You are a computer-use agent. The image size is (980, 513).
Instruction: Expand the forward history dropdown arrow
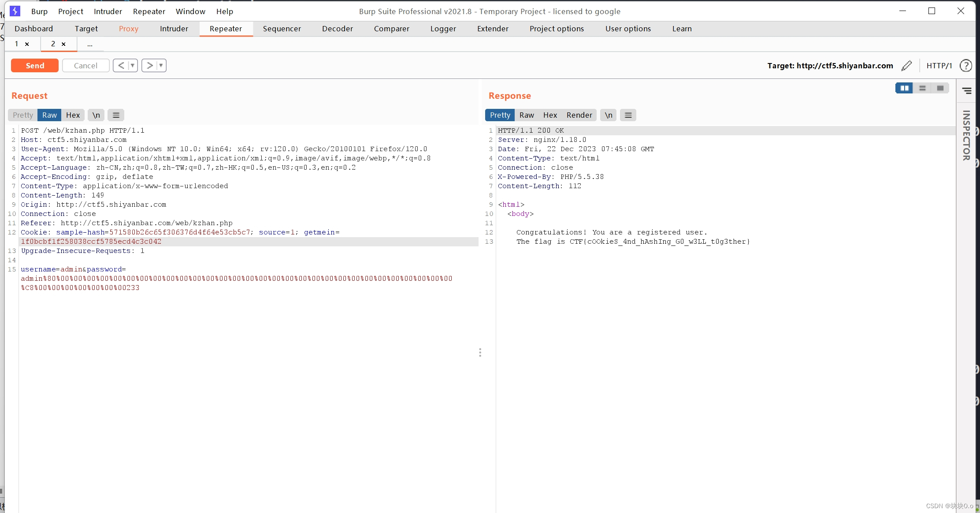pos(161,66)
